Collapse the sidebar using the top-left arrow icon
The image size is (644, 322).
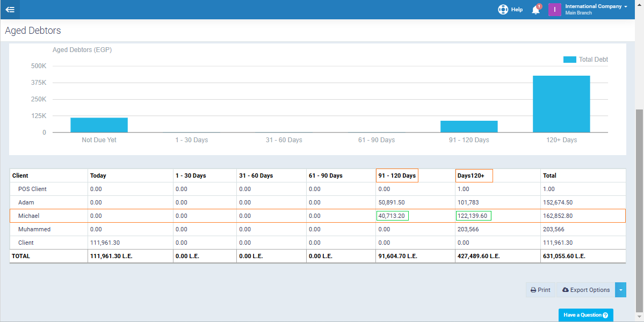(x=10, y=9)
